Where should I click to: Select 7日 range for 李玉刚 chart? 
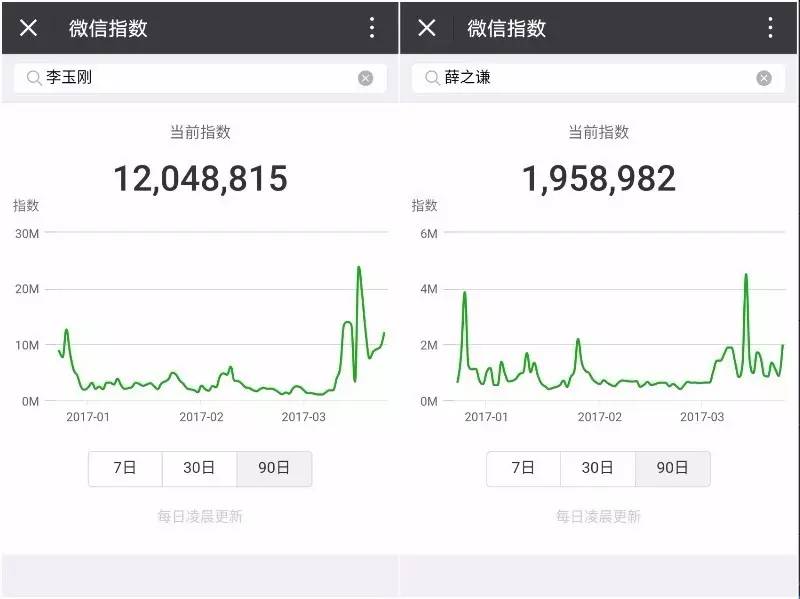coord(125,468)
